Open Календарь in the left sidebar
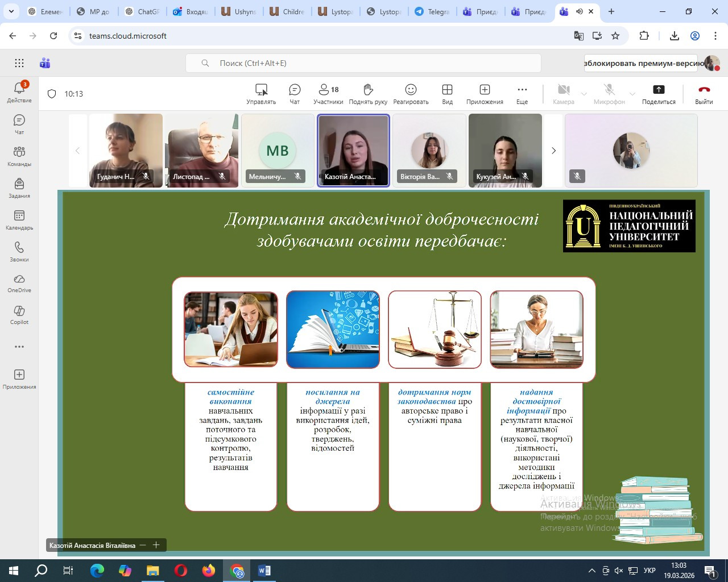The width and height of the screenshot is (728, 582). [x=19, y=220]
